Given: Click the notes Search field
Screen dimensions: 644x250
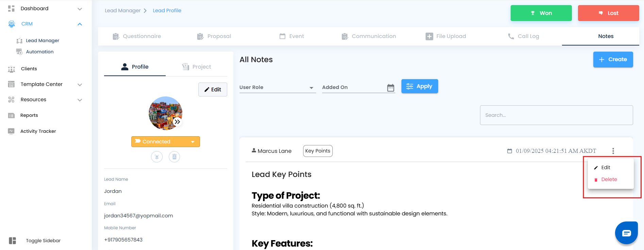Looking at the screenshot, I should [x=556, y=115].
